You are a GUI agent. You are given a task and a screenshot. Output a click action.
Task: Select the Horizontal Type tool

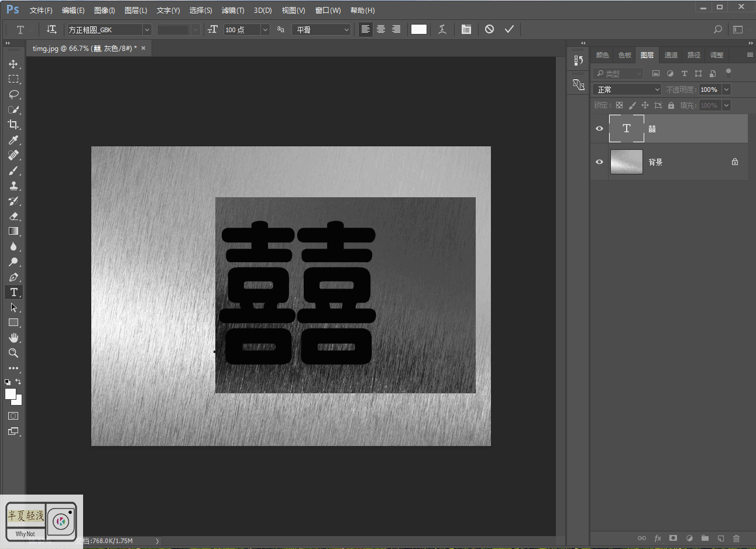(x=13, y=292)
